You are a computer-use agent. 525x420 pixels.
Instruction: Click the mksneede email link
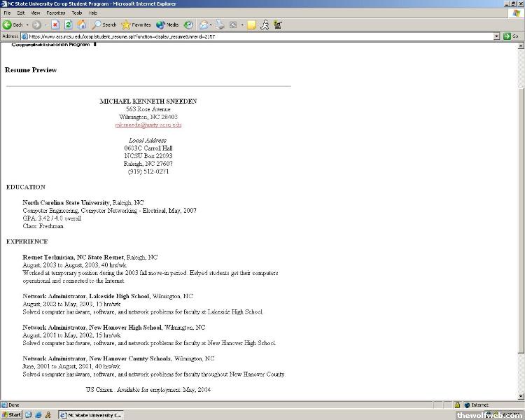(148, 125)
